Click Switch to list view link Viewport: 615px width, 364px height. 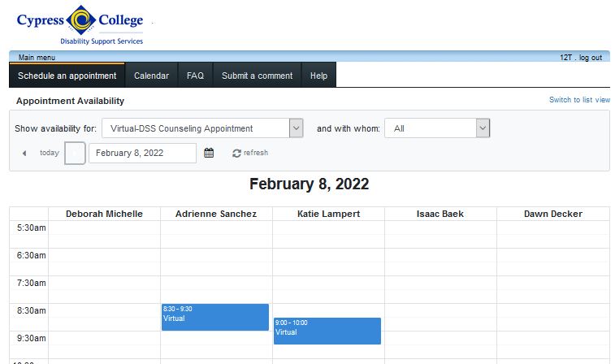[x=580, y=100]
